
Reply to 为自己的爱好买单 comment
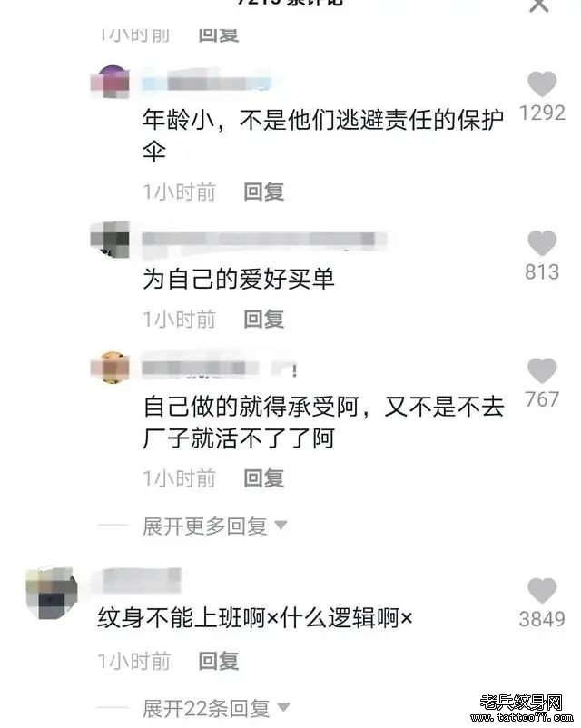(x=264, y=320)
